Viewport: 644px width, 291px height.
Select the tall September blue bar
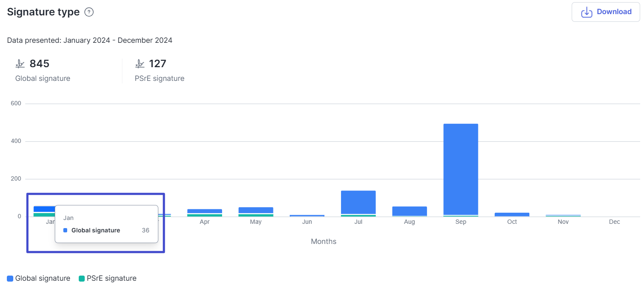coord(460,169)
